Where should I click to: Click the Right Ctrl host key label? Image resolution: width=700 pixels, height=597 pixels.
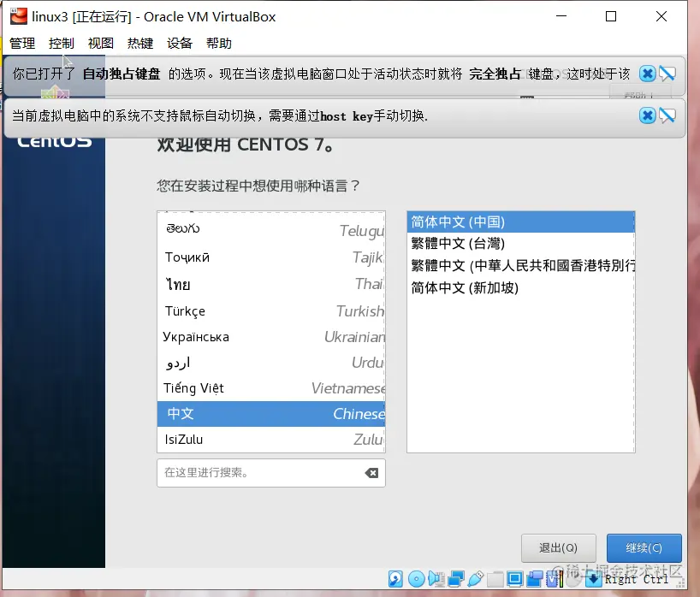click(x=637, y=579)
